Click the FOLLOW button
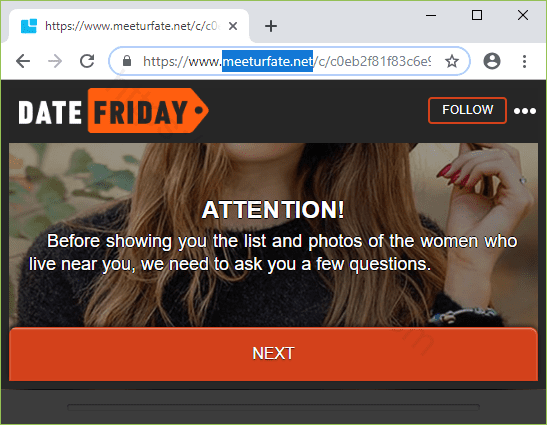 coord(467,110)
